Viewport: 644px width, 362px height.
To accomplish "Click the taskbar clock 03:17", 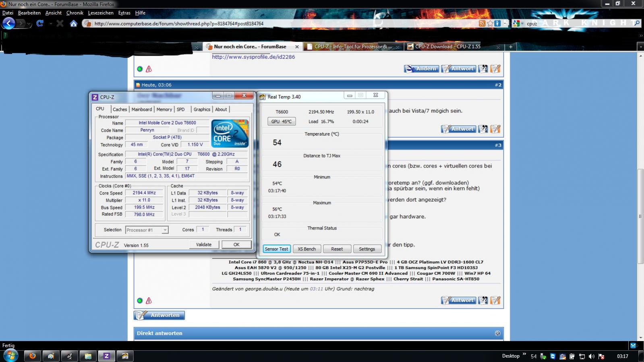I will (x=623, y=356).
